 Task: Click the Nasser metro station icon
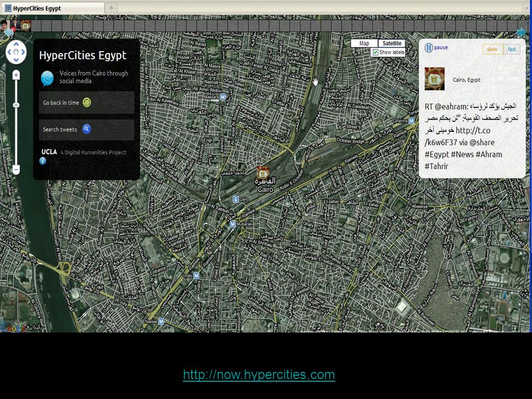(x=161, y=321)
